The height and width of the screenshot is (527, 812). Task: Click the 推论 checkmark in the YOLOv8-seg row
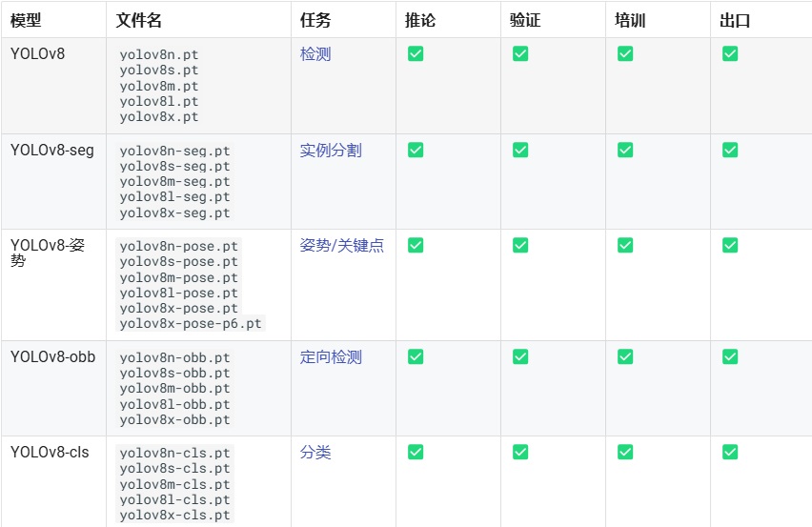click(416, 151)
